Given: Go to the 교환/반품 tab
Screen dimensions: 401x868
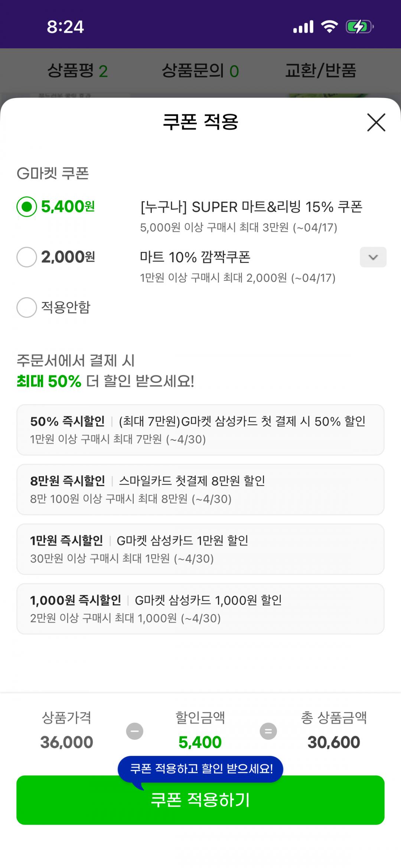Looking at the screenshot, I should [320, 71].
